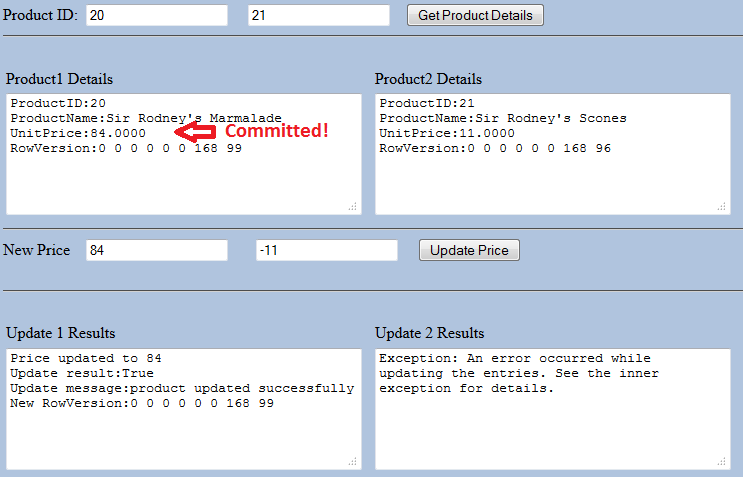Focus the first Product ID field containing 20
This screenshot has width=743, height=477.
[157, 16]
